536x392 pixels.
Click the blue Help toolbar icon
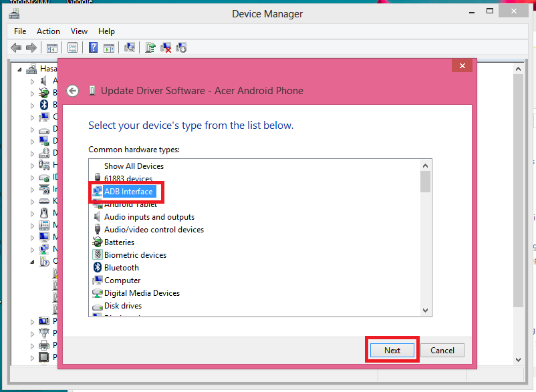point(93,47)
